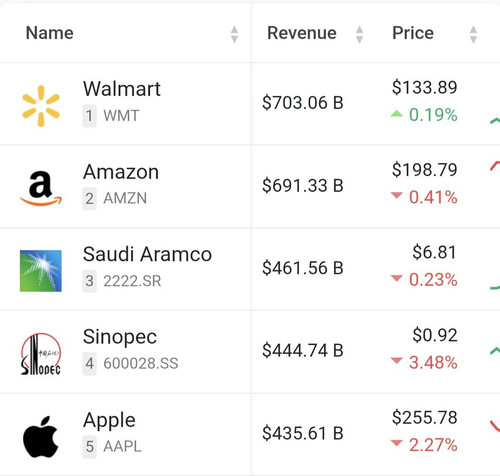This screenshot has width=500, height=476.
Task: Click the Amazon logo icon
Action: point(41,188)
